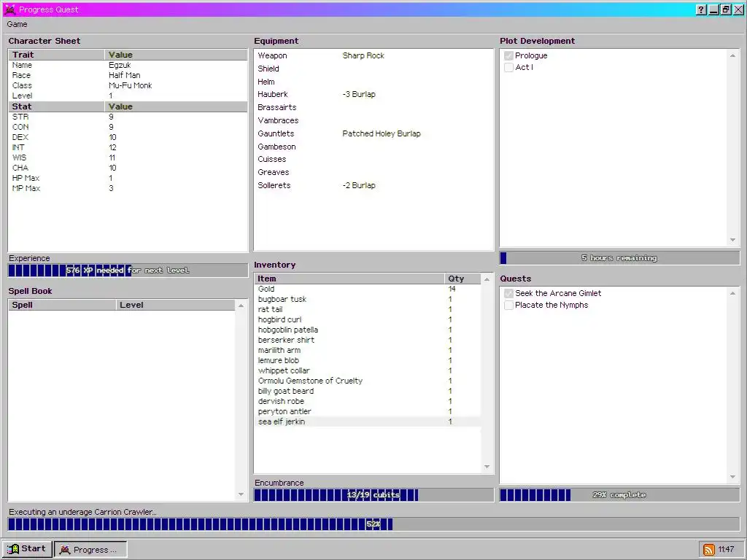Screen dimensions: 747x560
Task: Click the Spell column header
Action: tap(62, 305)
